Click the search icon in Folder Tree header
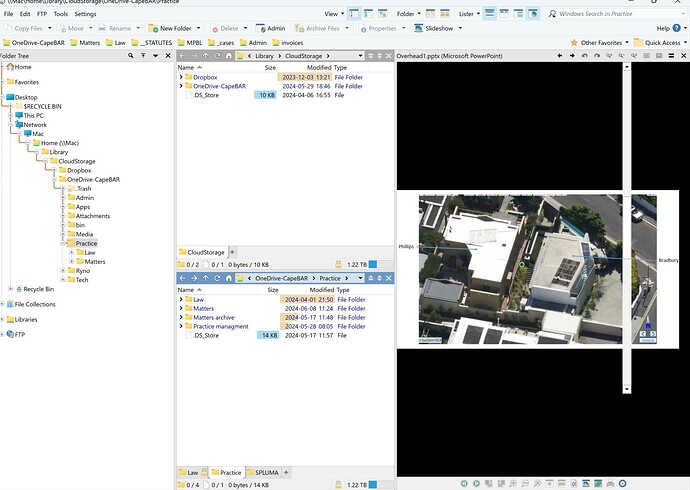Screen dimensions: 690x490 click(x=131, y=56)
